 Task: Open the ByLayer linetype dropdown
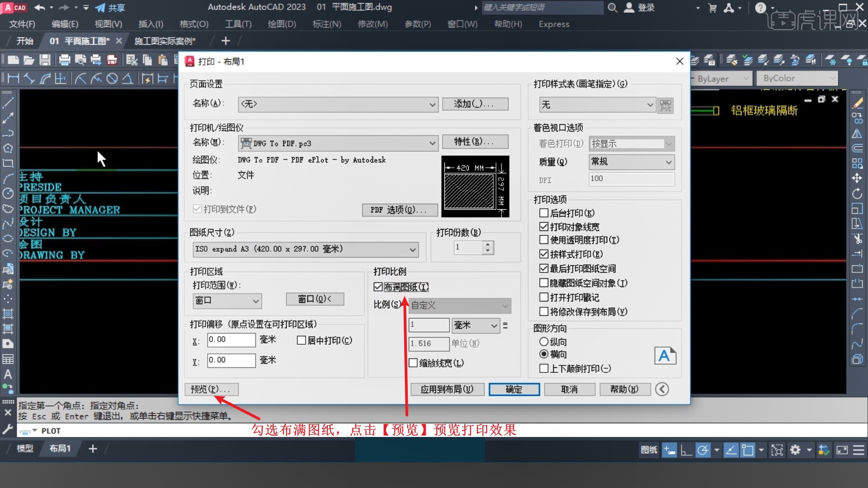722,79
